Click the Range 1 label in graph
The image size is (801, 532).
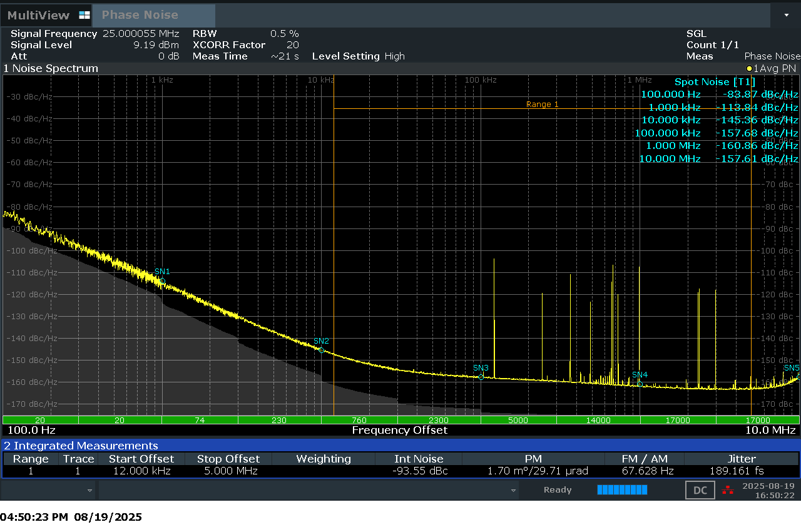(x=542, y=105)
